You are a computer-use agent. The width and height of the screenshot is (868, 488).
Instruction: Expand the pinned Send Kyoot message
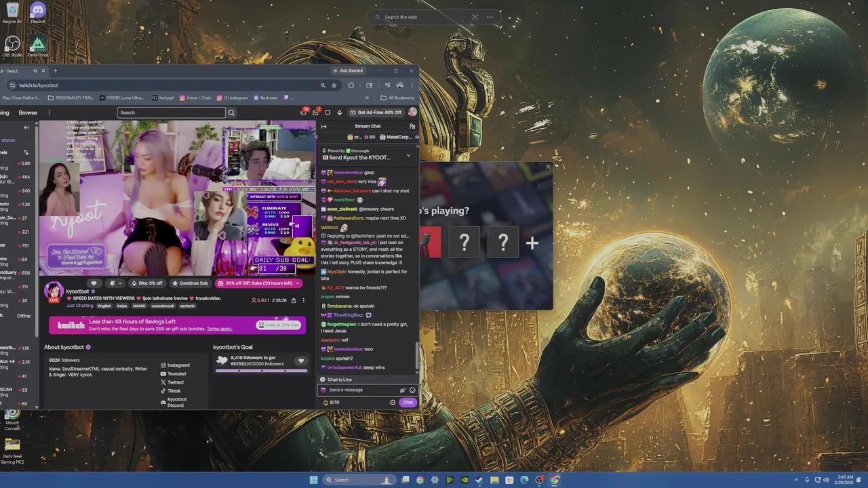408,155
